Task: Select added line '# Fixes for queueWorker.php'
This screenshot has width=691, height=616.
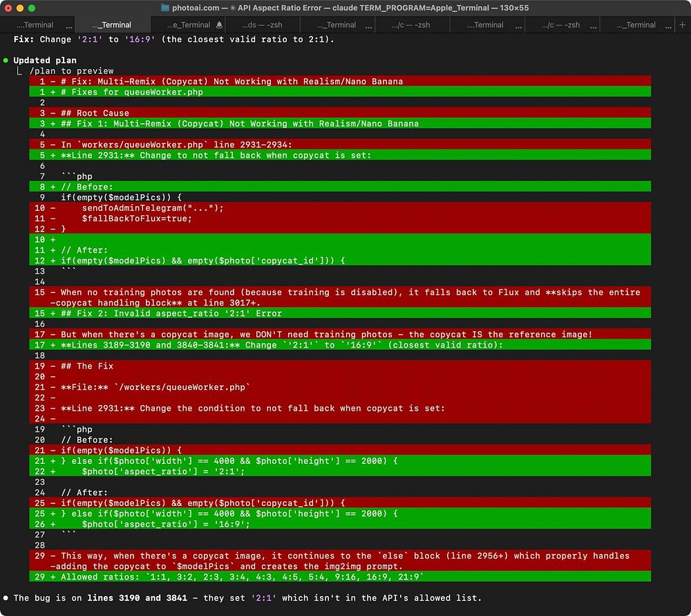Action: tap(340, 92)
